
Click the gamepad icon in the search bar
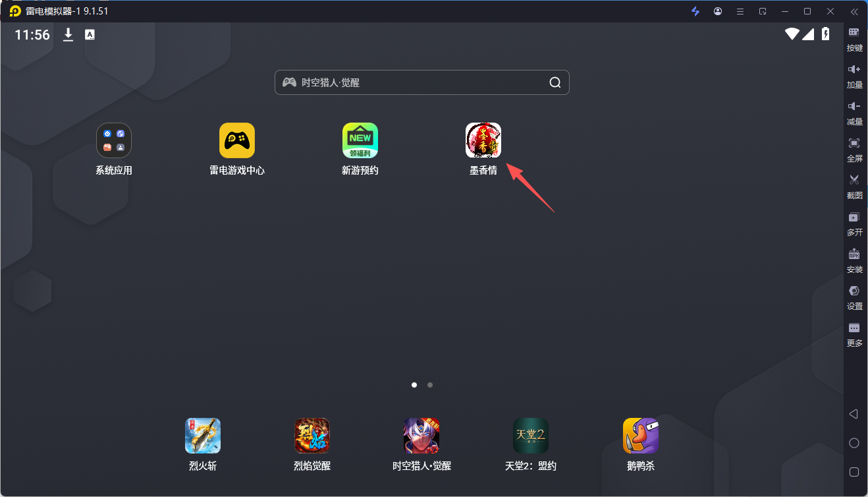[289, 82]
